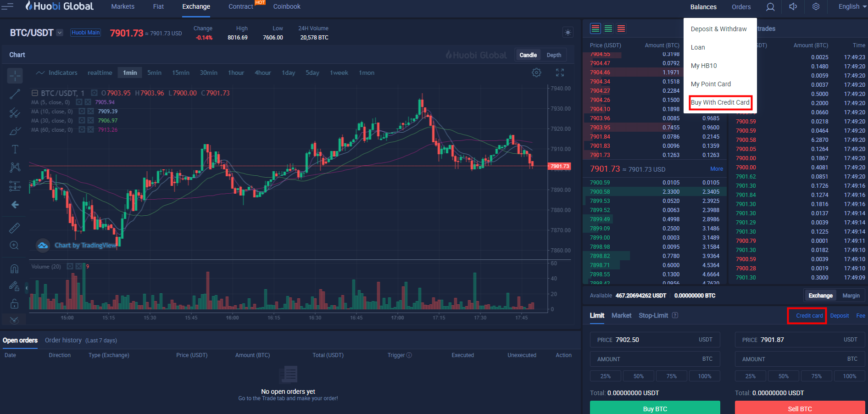This screenshot has width=868, height=414.
Task: Open the Coinbook menu
Action: [x=287, y=6]
